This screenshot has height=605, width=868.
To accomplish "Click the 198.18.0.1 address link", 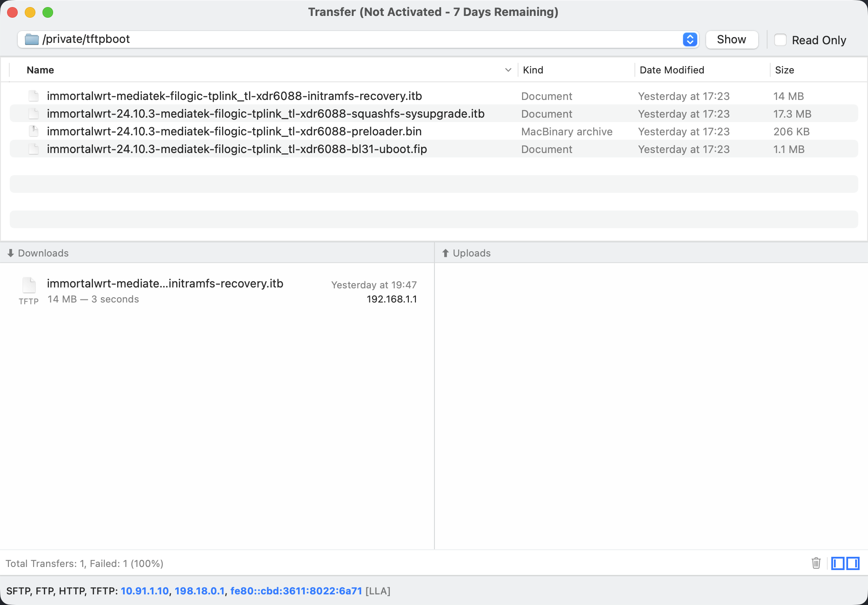I will [200, 591].
